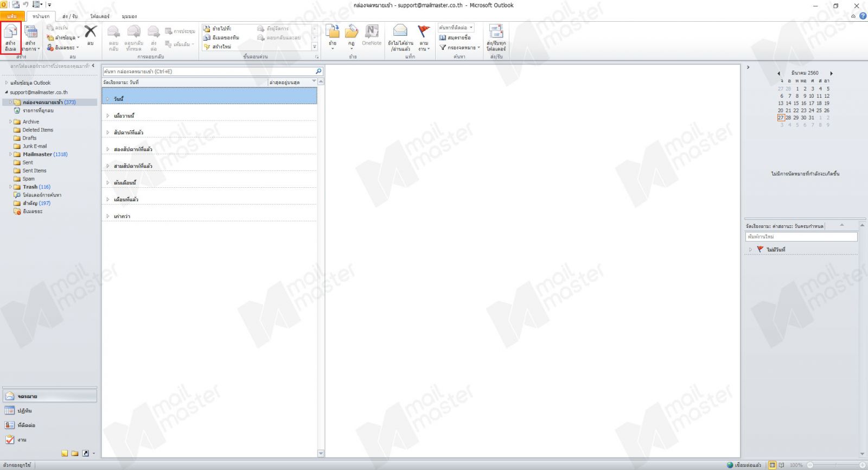868x470 pixels.
Task: Click the Outlook Help question-mark icon
Action: 863,16
